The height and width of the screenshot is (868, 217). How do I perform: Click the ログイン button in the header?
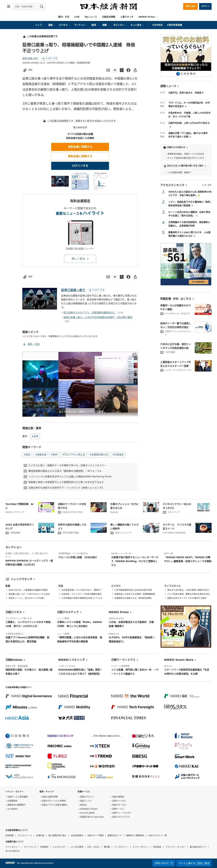pyautogui.click(x=205, y=6)
